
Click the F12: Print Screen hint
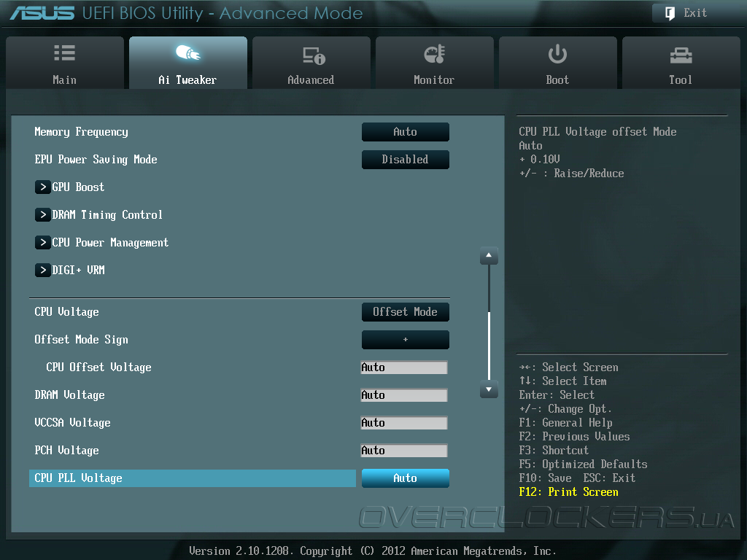point(569,492)
